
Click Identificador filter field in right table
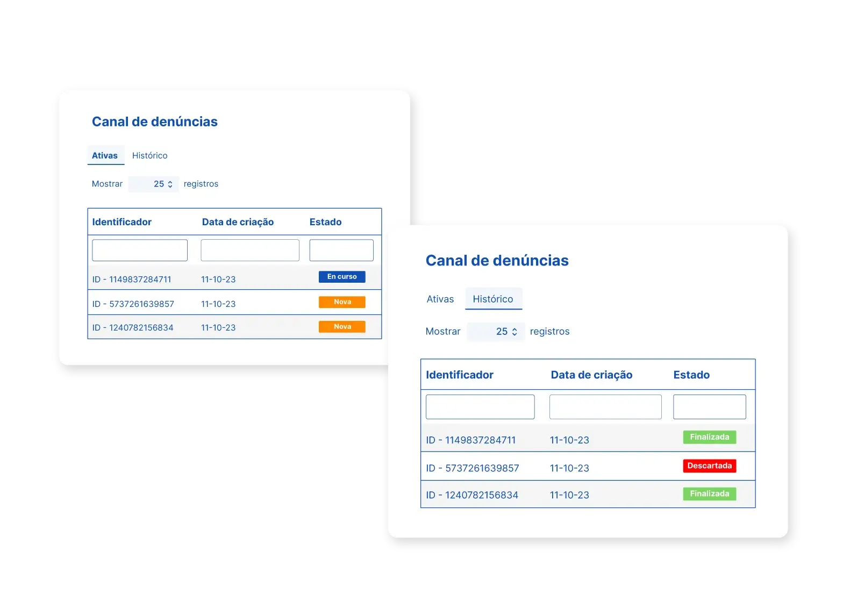click(480, 407)
